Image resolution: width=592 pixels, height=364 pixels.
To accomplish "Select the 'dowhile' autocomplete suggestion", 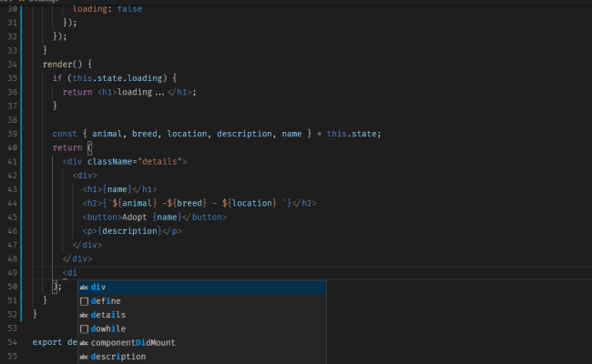I will 202,329.
